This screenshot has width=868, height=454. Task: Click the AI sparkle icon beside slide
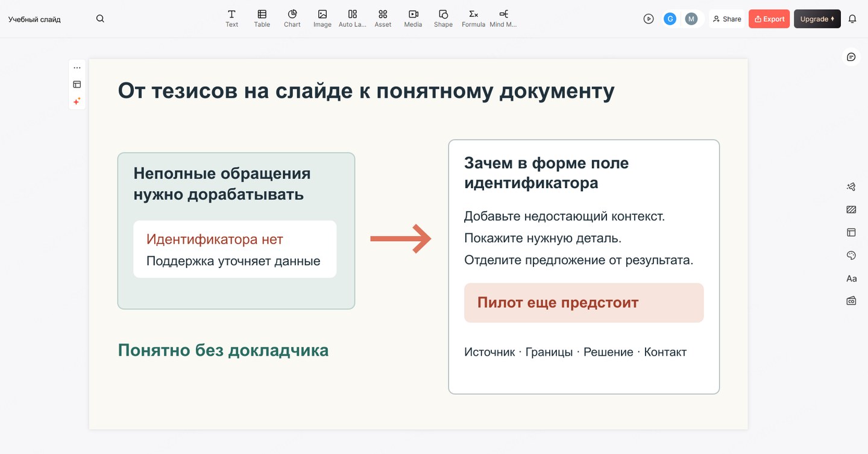click(x=77, y=101)
